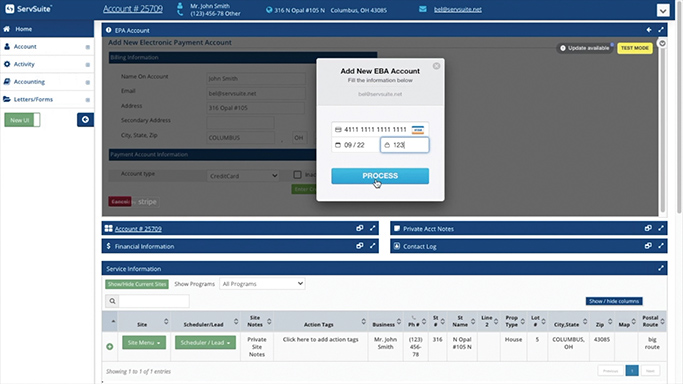Screen dimensions: 683x384
Task: Sort the table by City,State column
Action: pyautogui.click(x=568, y=322)
